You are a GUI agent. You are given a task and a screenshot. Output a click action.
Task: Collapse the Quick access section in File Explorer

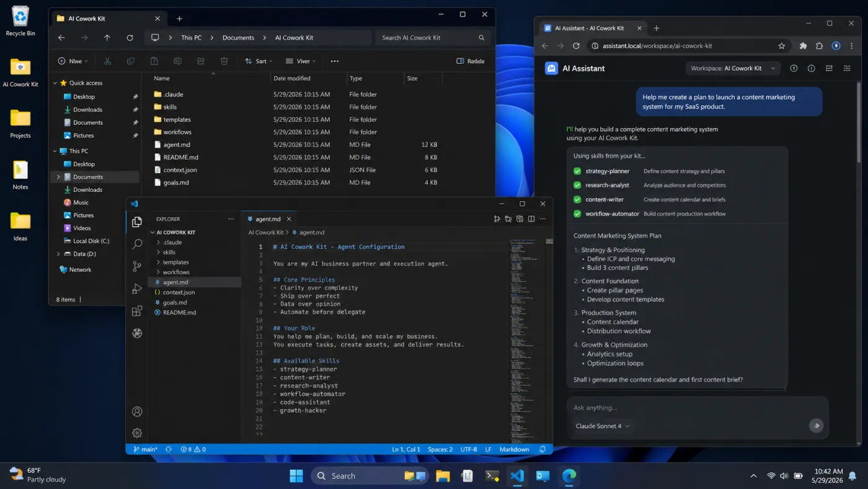click(x=55, y=83)
